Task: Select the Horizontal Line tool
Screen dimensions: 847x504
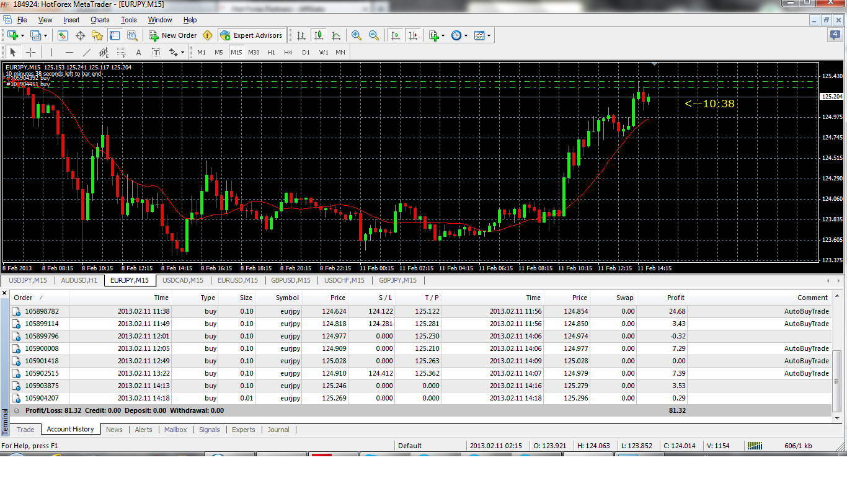Action: pos(69,52)
